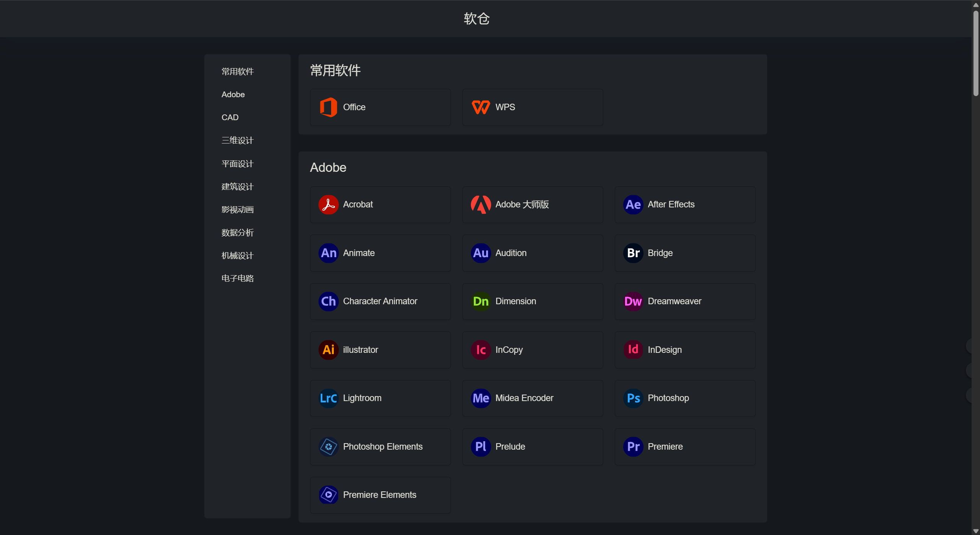Screen dimensions: 980x535
Task: Open the Midea Encoder link
Action: coord(524,398)
